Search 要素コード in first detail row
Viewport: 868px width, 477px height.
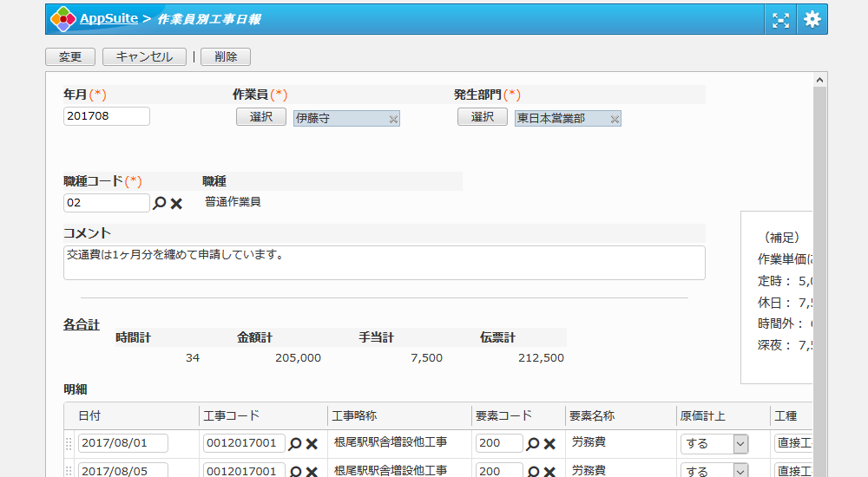tap(533, 443)
